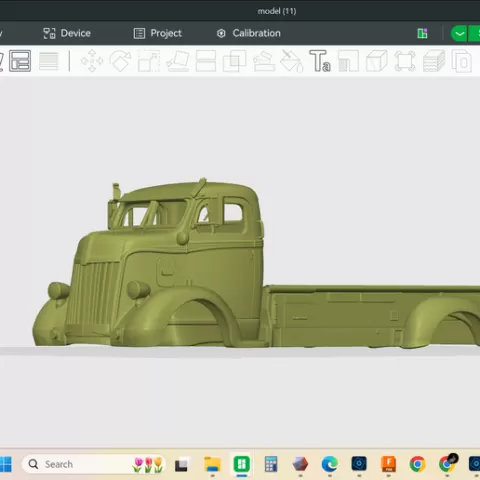Select the Mesh Boolean tool
The image size is (480, 480).
[x=234, y=61]
